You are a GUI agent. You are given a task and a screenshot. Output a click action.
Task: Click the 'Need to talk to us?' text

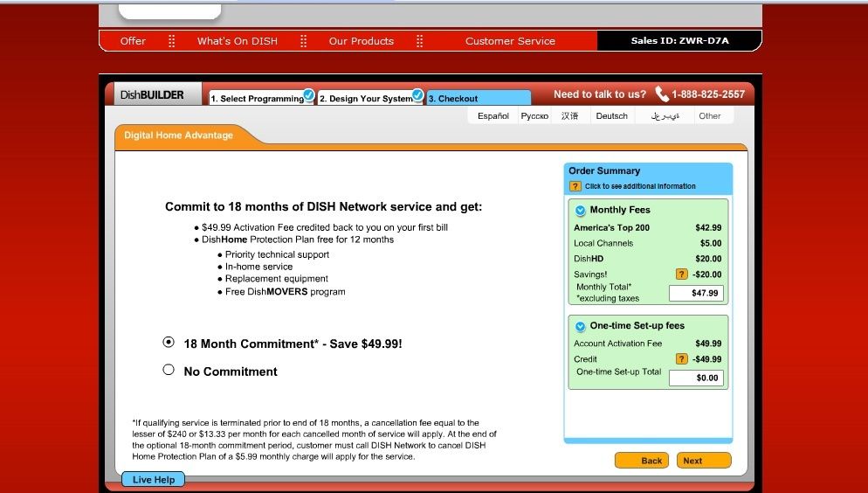coord(600,94)
